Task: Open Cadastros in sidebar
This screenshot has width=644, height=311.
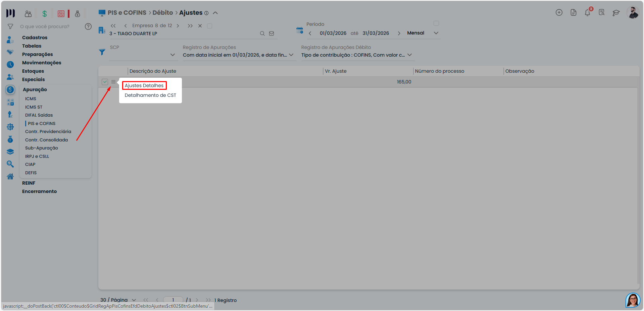Action: tap(35, 38)
